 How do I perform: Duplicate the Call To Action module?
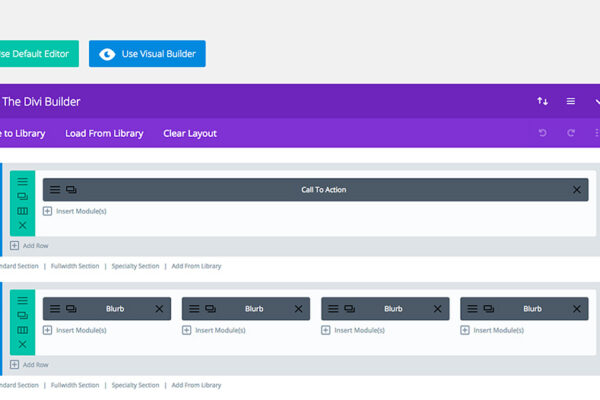(x=71, y=190)
